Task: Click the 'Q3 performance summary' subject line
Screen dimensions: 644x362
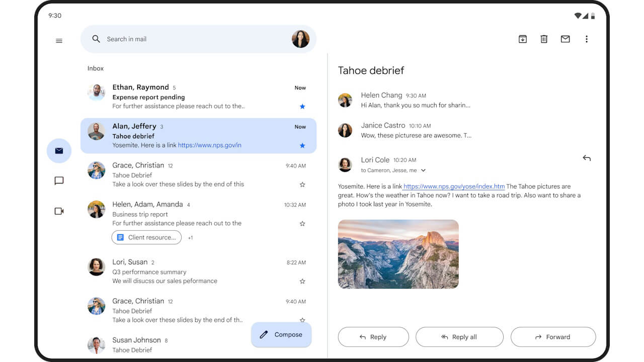Action: [149, 272]
